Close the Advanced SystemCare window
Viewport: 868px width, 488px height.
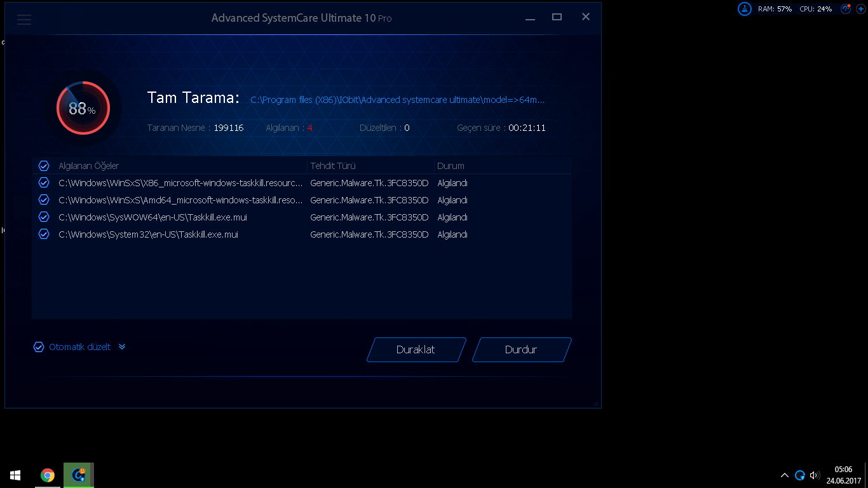pyautogui.click(x=586, y=17)
